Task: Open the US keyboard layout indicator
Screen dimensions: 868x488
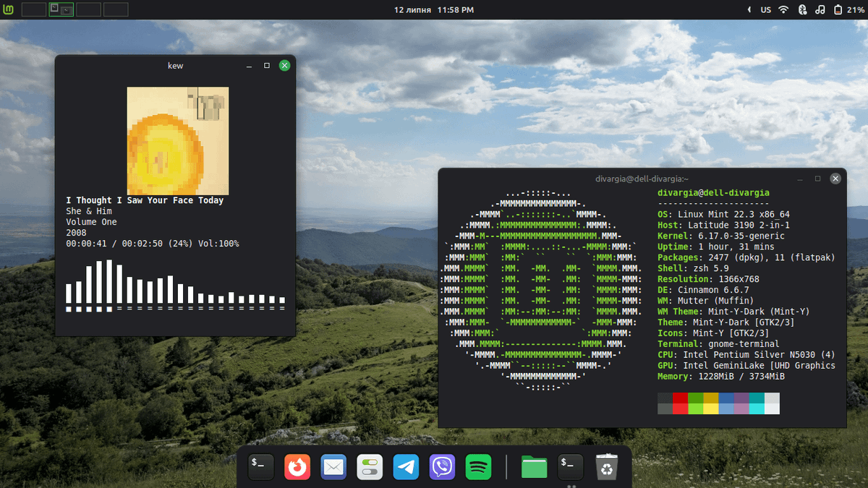Action: point(766,9)
